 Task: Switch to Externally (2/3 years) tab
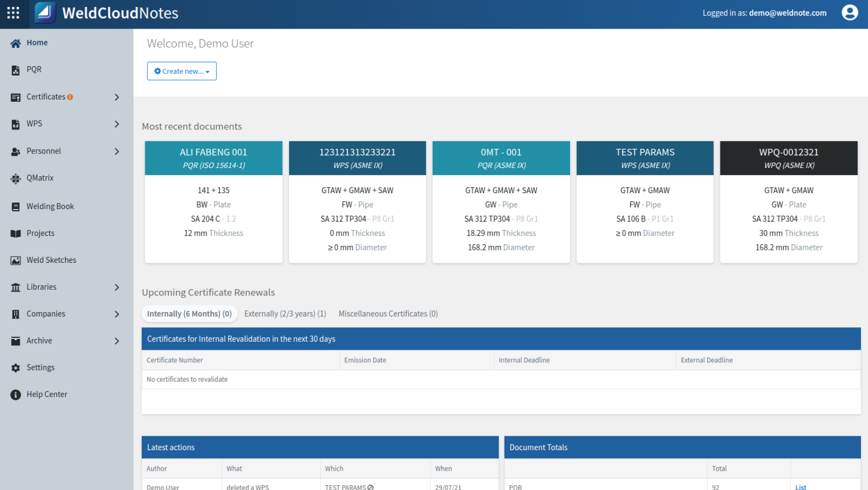pyautogui.click(x=285, y=314)
